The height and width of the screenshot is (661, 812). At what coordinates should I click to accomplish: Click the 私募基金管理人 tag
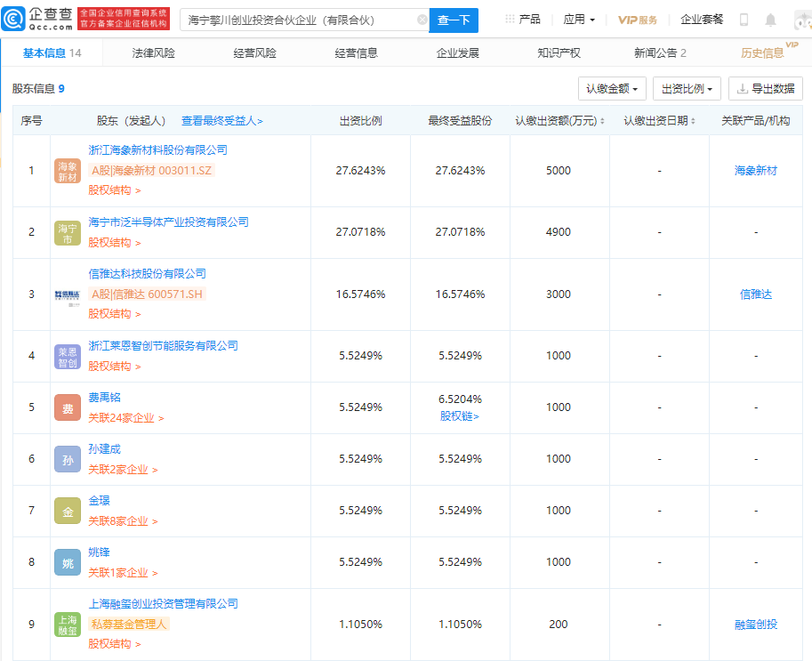(x=129, y=625)
